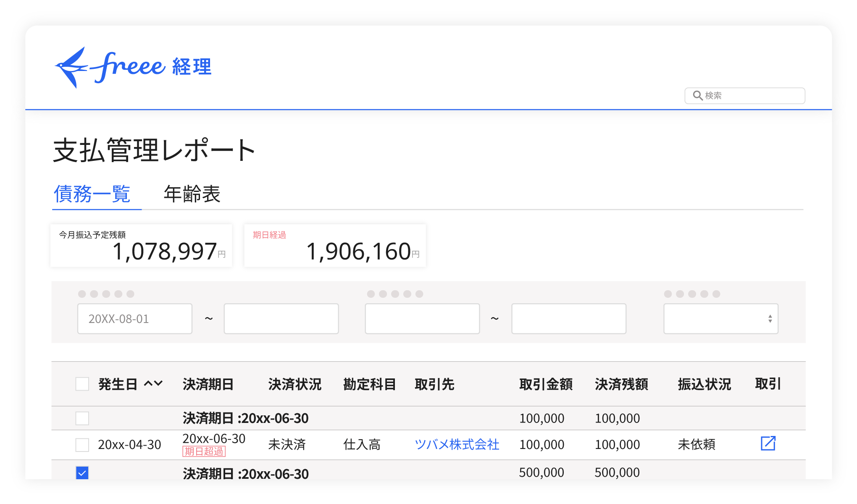Click the magnifying glass search icon
The height and width of the screenshot is (504, 857).
697,96
